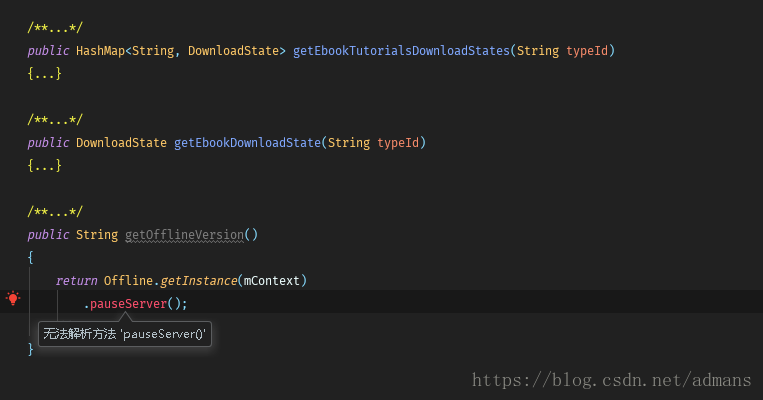The image size is (763, 400).
Task: Click DownloadState in the HashMap generics
Action: pyautogui.click(x=234, y=51)
